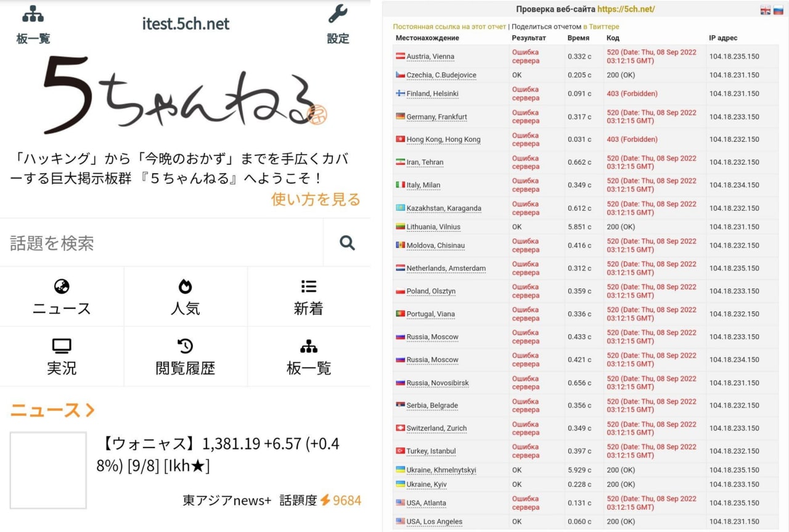Click the Finland flag icon
This screenshot has height=532, width=789.
[400, 94]
